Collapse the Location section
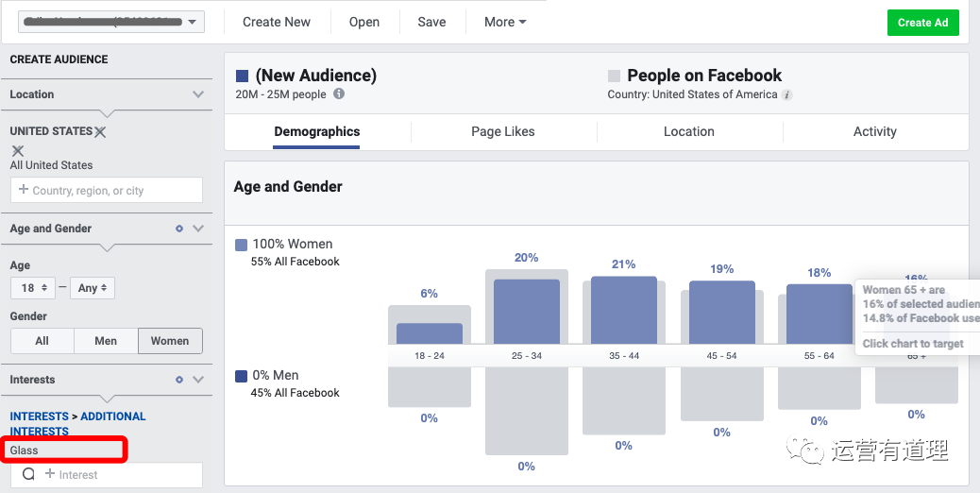Viewport: 980px width, 493px height. [x=198, y=94]
